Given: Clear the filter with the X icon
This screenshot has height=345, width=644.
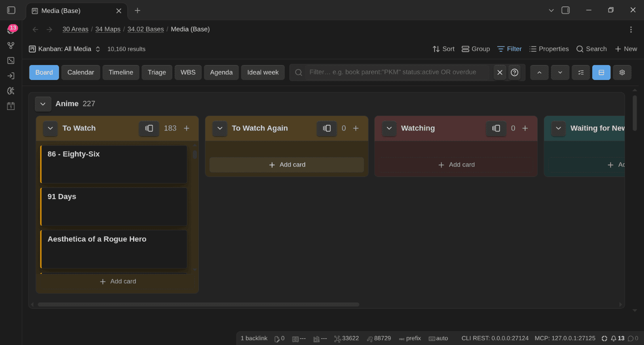Looking at the screenshot, I should pyautogui.click(x=500, y=72).
